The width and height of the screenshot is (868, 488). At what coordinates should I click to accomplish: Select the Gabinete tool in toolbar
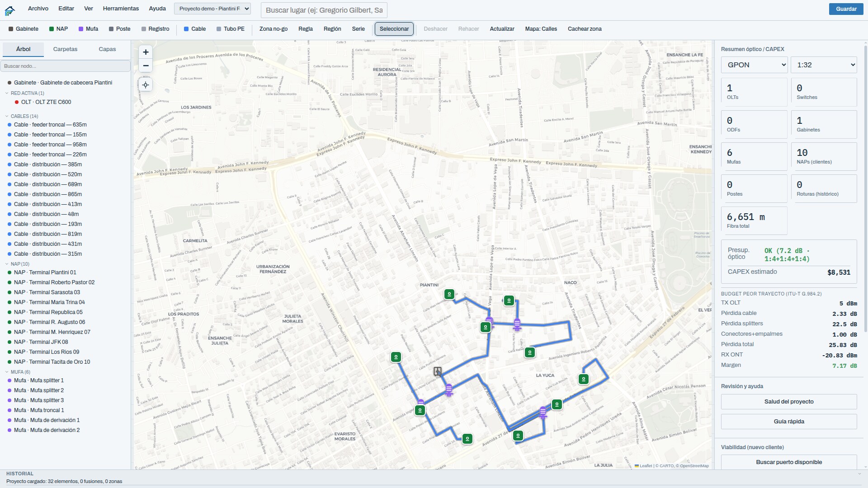pyautogui.click(x=24, y=29)
